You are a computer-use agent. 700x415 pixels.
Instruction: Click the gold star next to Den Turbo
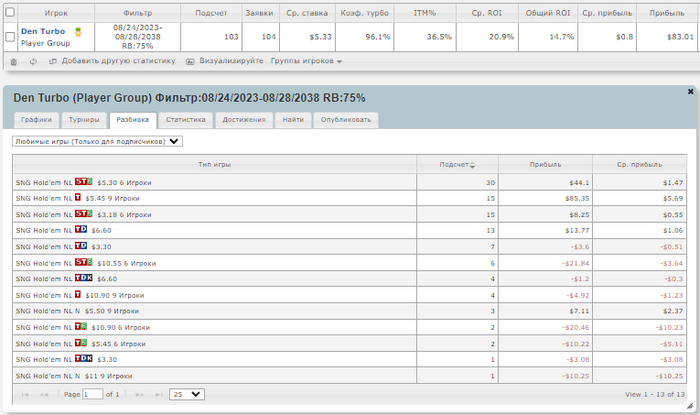pos(78,32)
